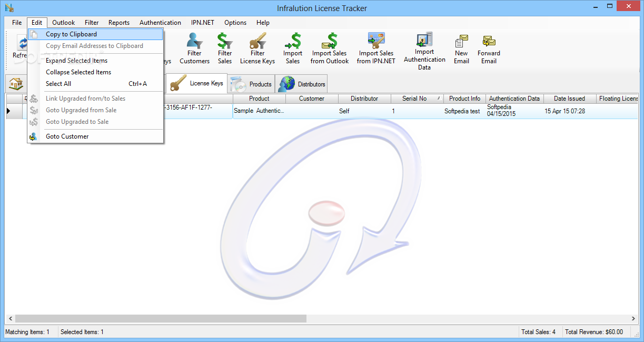This screenshot has height=342, width=644.
Task: Close the open Edit menu
Action: click(x=37, y=23)
